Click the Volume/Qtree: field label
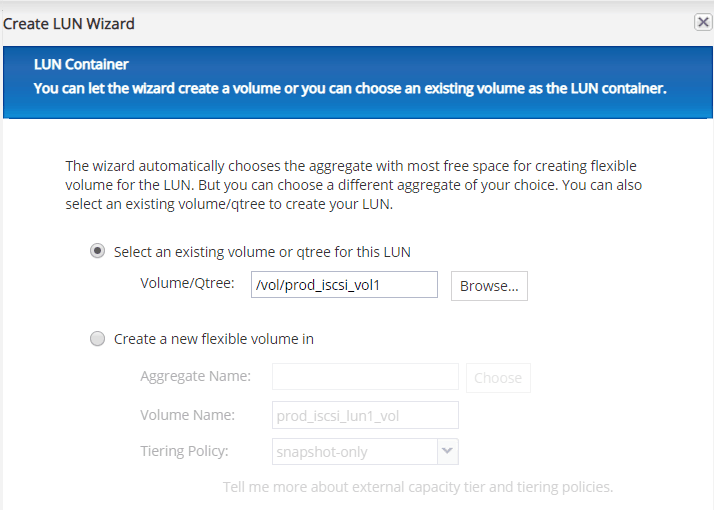Viewport: 714px width, 510px height. (x=187, y=284)
